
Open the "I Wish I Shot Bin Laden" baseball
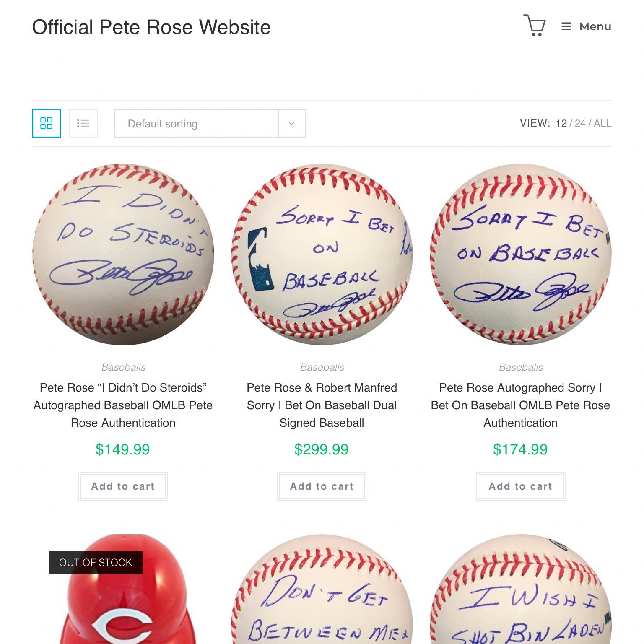[x=520, y=589]
